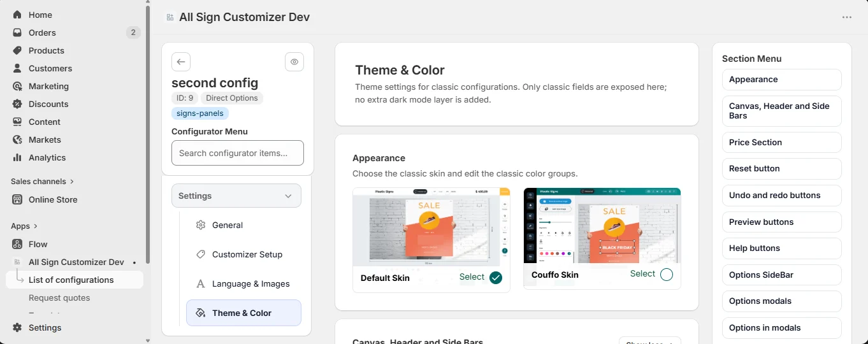Jump to Options SideBar section
Screen dimensions: 868x344
781,275
